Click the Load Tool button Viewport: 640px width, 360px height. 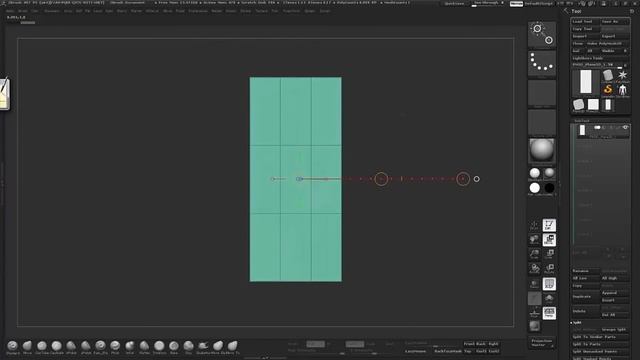pyautogui.click(x=585, y=22)
